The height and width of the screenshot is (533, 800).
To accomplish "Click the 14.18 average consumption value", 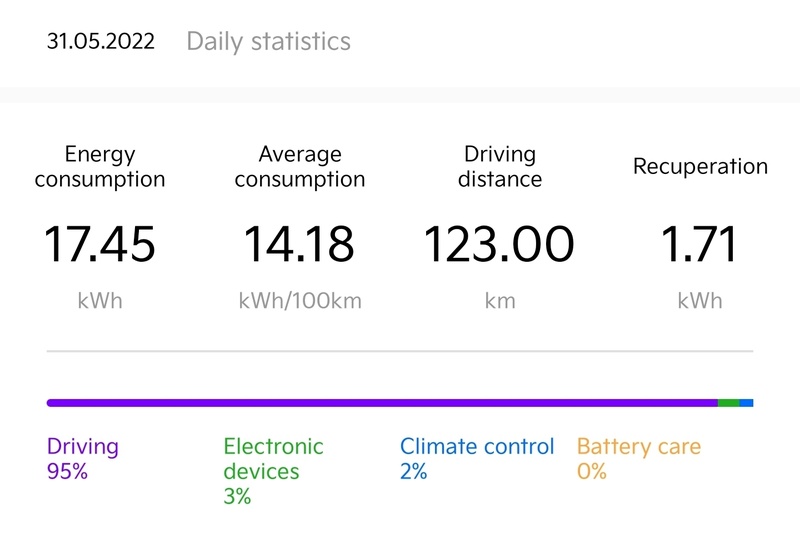I will (300, 244).
